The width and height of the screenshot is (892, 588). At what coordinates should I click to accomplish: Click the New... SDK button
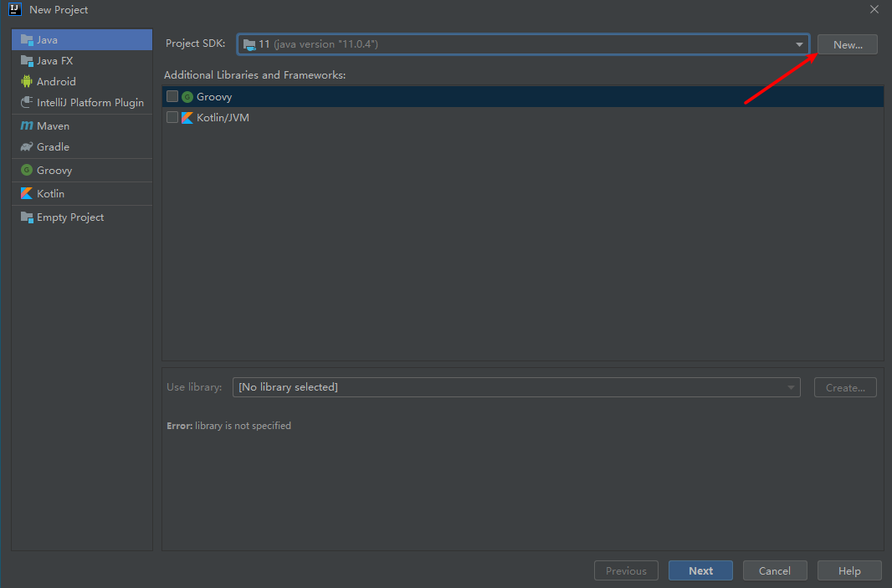848,44
